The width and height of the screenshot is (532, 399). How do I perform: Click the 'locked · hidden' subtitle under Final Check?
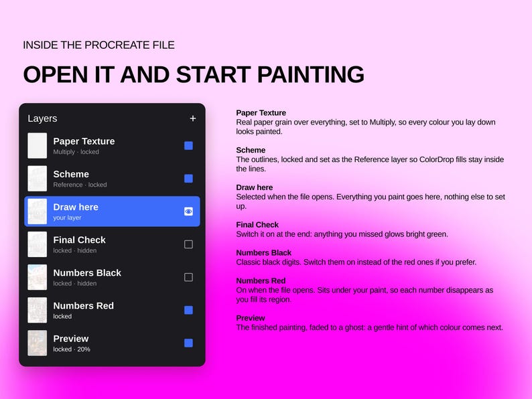tap(74, 250)
